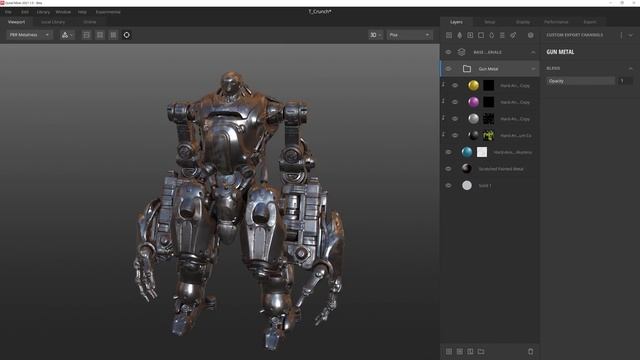The height and width of the screenshot is (360, 640).
Task: Click the round settings icon in layers toolbar
Action: [x=531, y=35]
